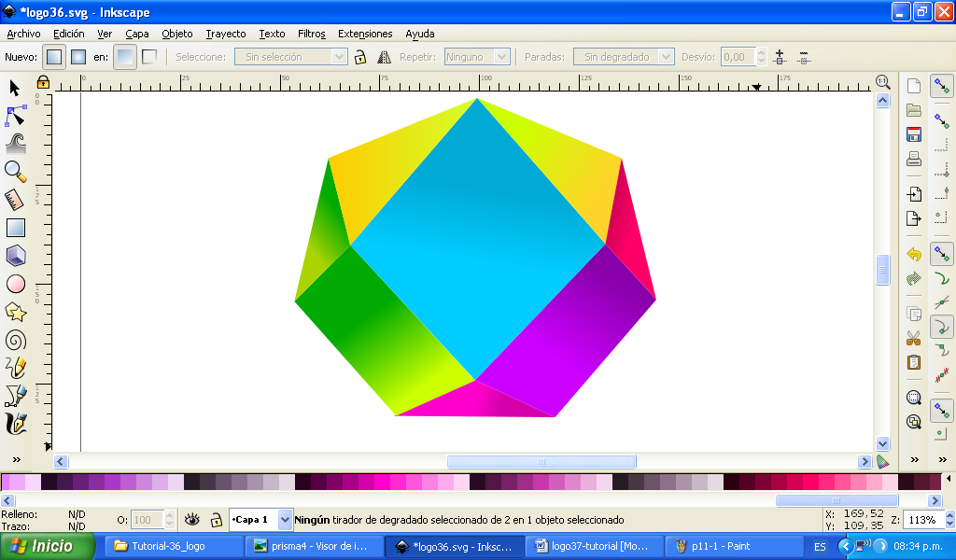Toggle gradient link lock icon

(x=360, y=57)
